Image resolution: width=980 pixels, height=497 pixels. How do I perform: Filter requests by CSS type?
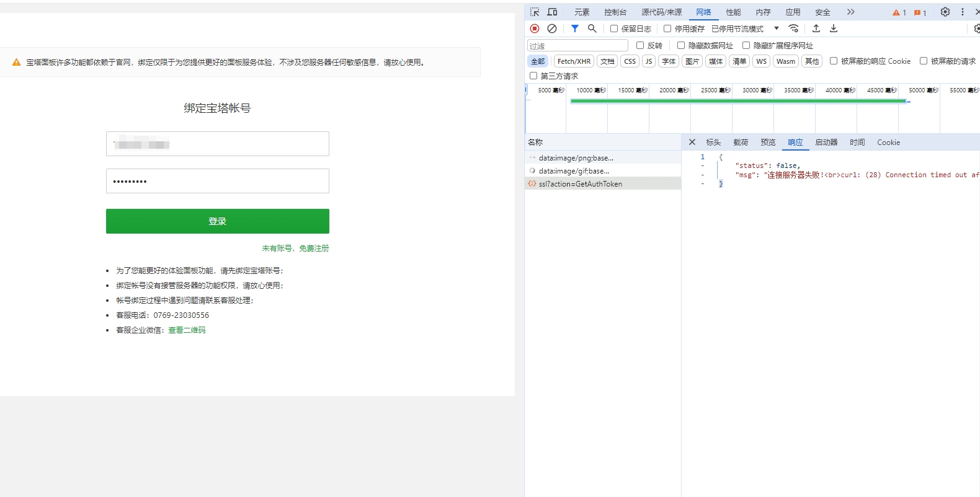[630, 61]
